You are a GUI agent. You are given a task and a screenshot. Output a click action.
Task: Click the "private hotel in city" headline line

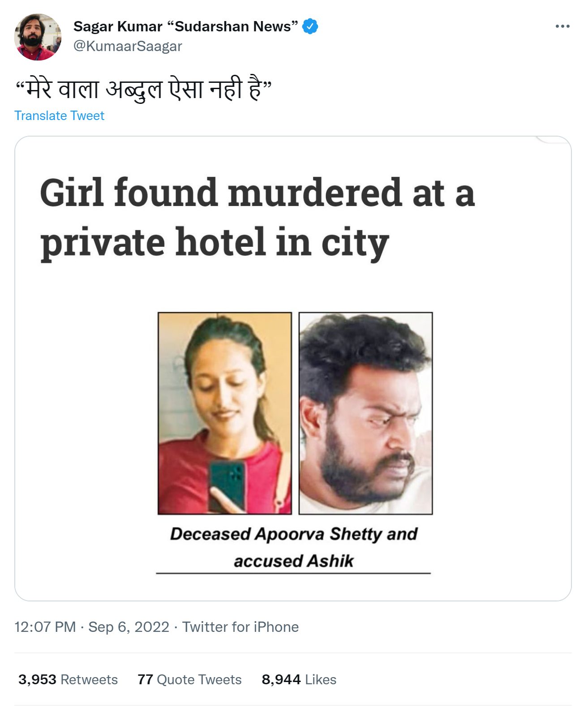[x=215, y=242]
